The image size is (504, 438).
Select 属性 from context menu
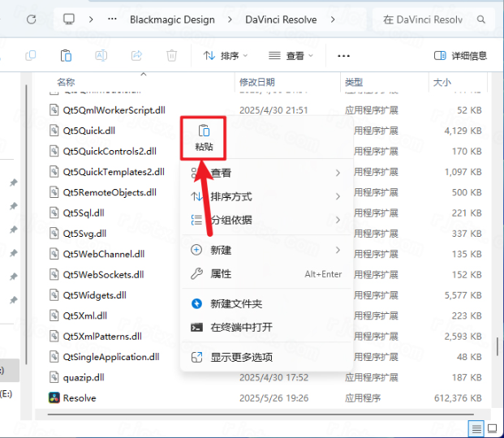pos(266,274)
